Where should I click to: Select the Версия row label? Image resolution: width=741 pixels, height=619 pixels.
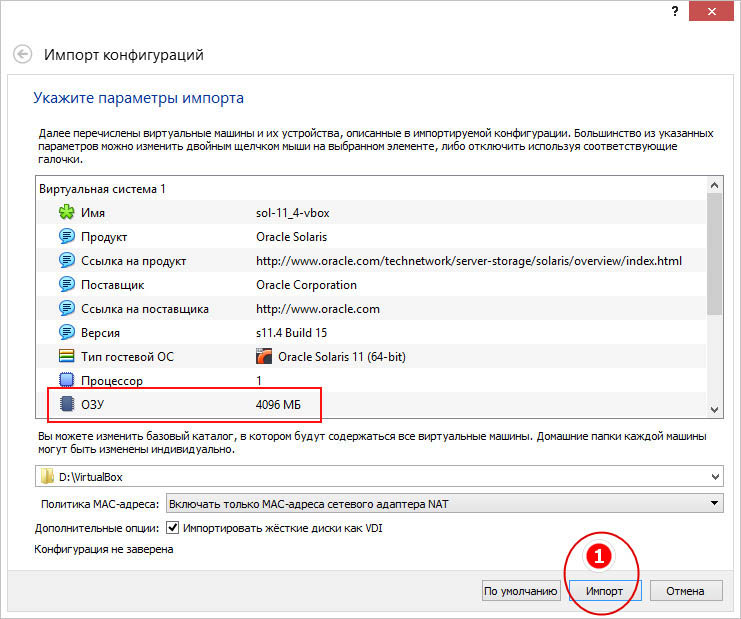click(100, 333)
